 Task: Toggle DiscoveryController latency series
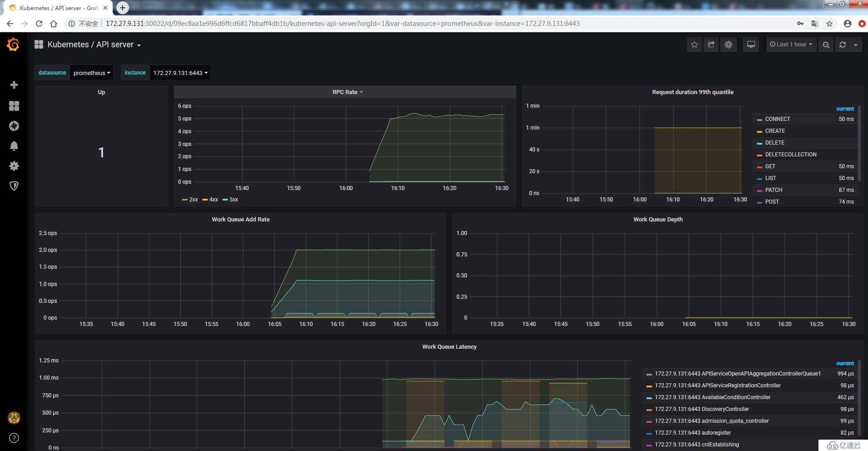(702, 409)
